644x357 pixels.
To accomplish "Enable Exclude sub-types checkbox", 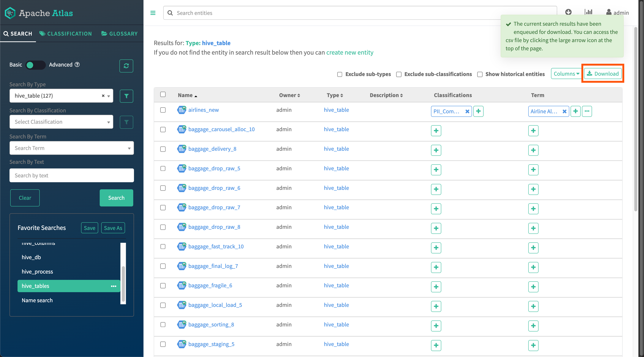I will [x=340, y=74].
